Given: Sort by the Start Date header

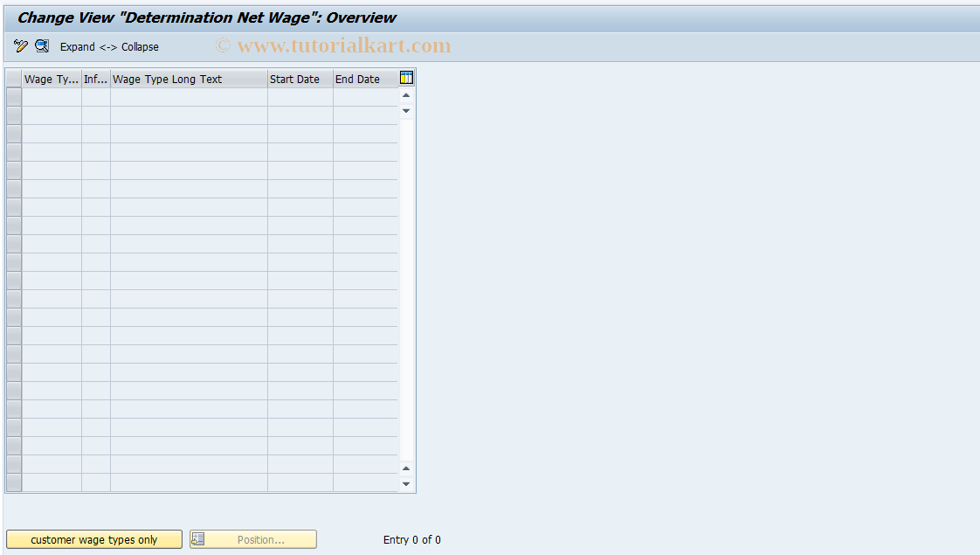Looking at the screenshot, I should 300,80.
